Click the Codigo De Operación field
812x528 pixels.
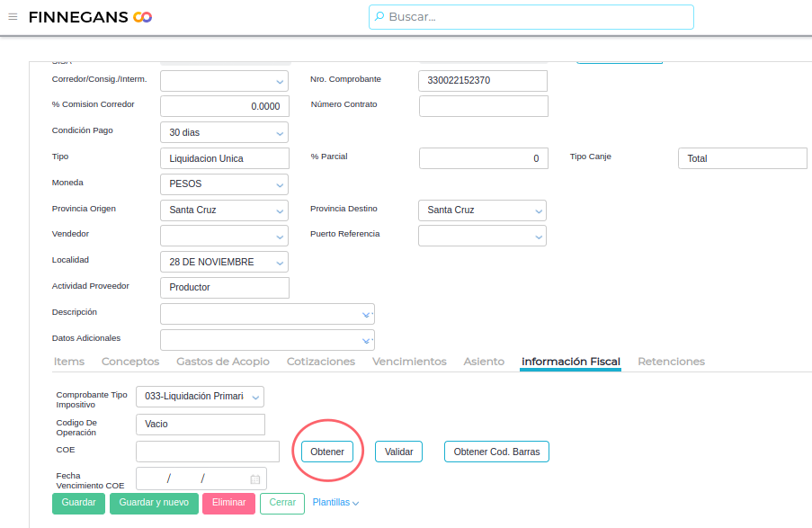coord(201,425)
